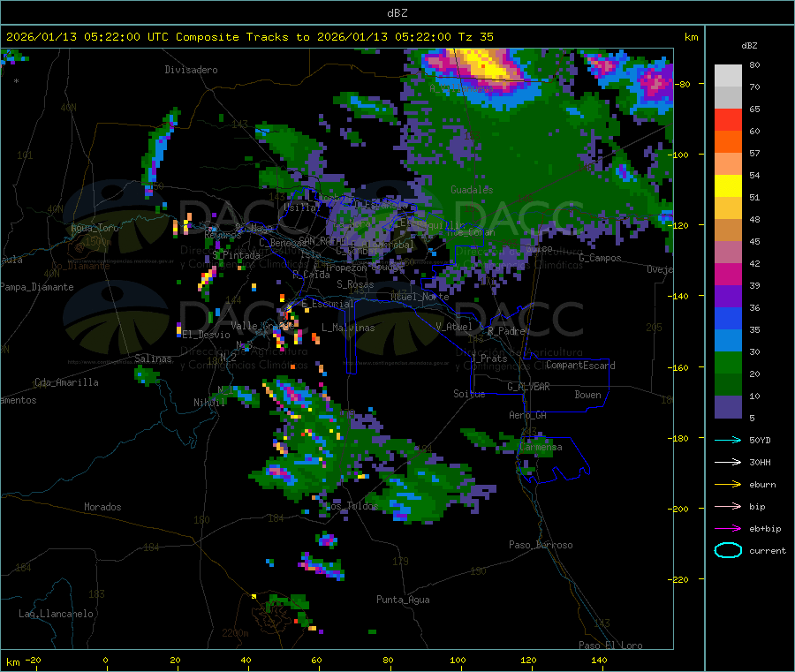
Task: Click the 'km' unit label at top right
Action: tap(691, 37)
